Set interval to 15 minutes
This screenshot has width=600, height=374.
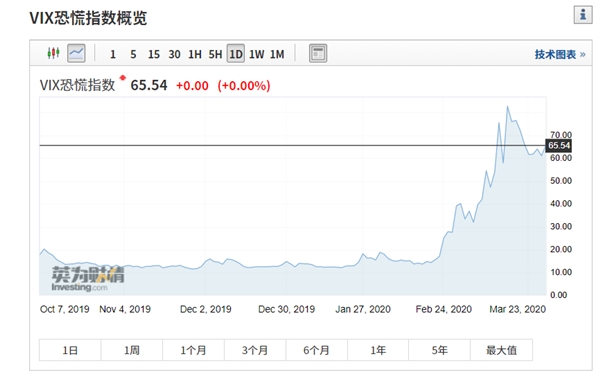154,54
